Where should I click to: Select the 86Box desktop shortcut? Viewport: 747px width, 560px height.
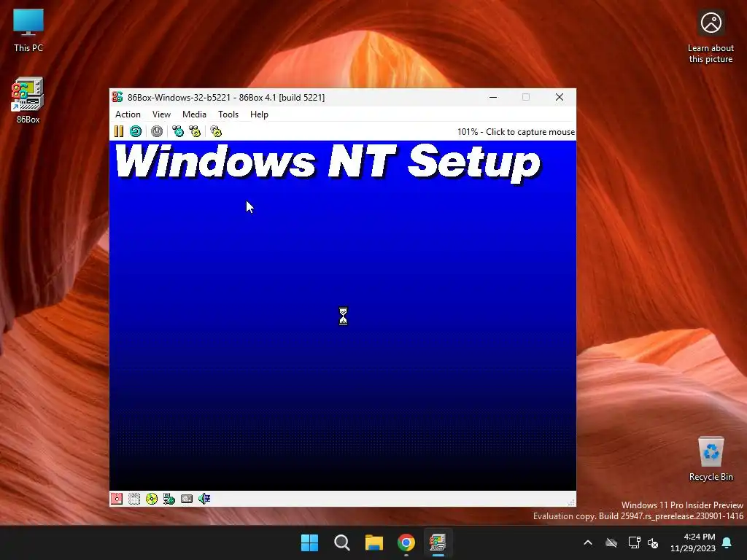click(28, 101)
